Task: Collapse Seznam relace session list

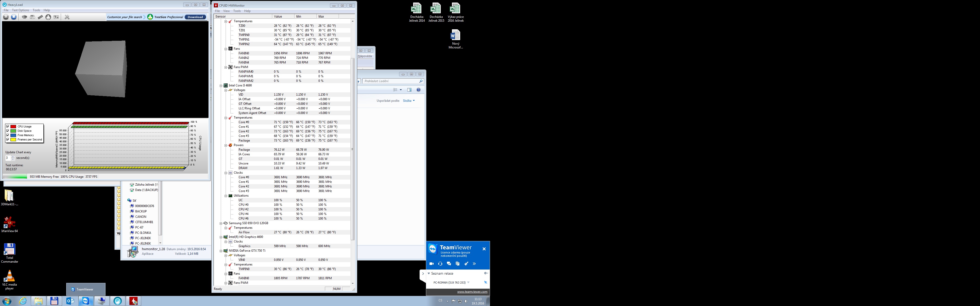Action: pyautogui.click(x=429, y=273)
